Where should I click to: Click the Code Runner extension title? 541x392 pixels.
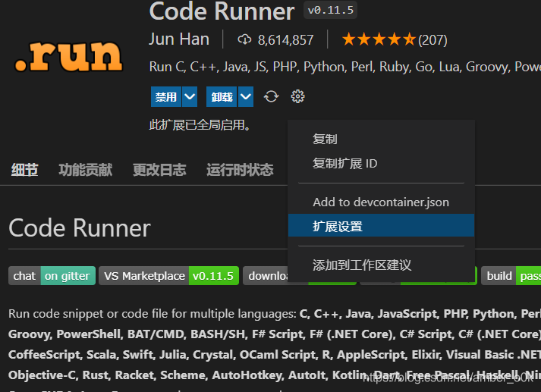coord(222,11)
